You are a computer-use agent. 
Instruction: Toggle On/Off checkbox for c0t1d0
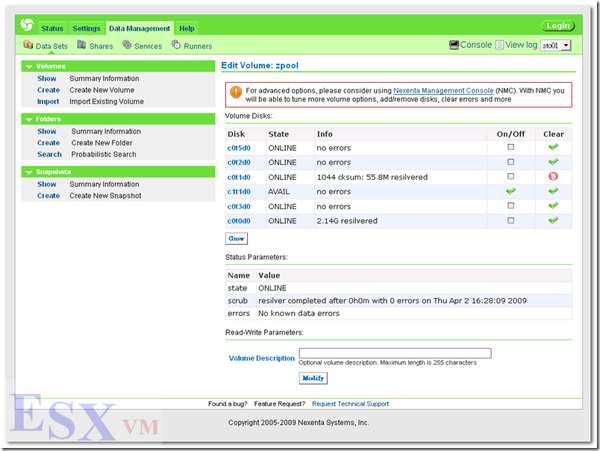510,176
